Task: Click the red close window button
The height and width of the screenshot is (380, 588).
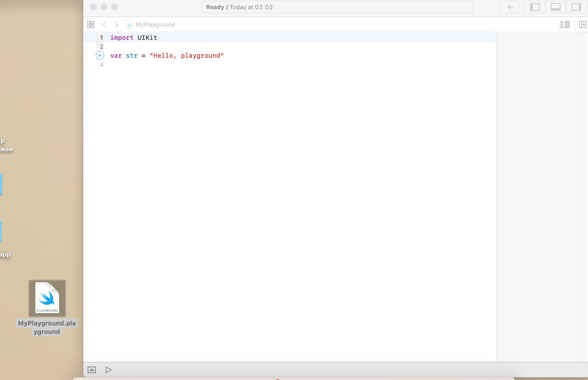Action: pyautogui.click(x=93, y=7)
